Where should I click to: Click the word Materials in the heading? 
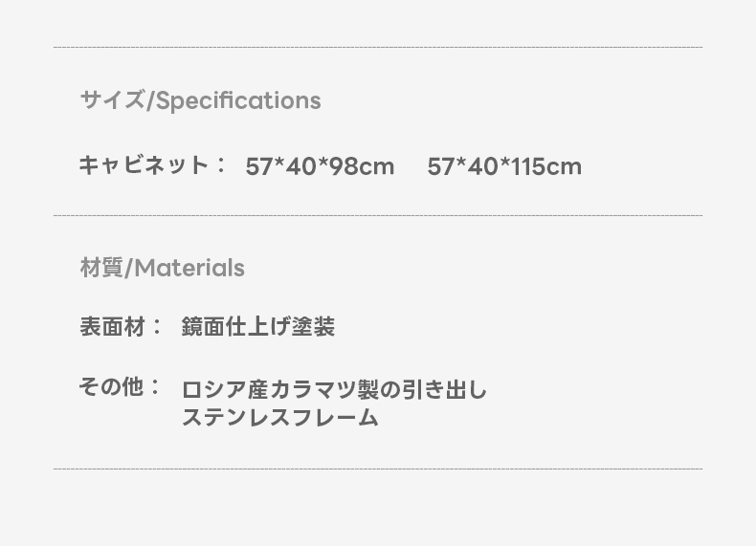189,268
